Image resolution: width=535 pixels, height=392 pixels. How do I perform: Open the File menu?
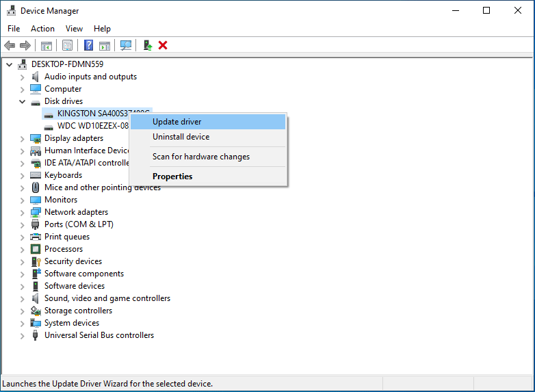[x=14, y=29]
